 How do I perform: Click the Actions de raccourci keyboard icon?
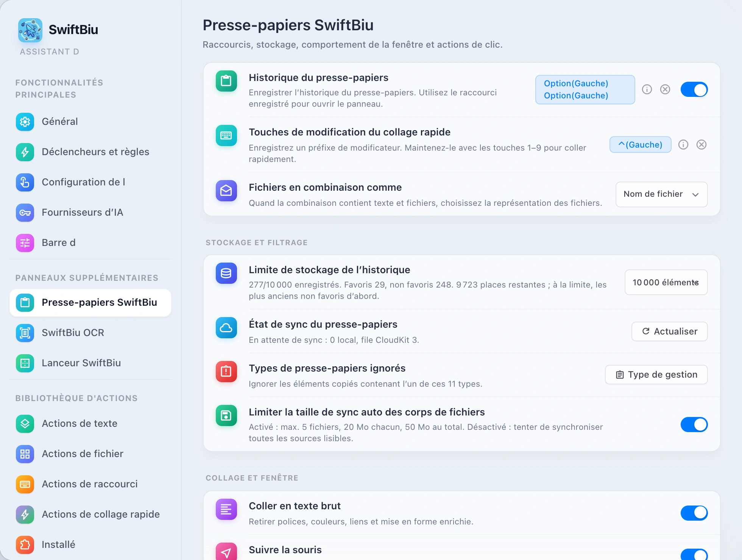(x=25, y=484)
